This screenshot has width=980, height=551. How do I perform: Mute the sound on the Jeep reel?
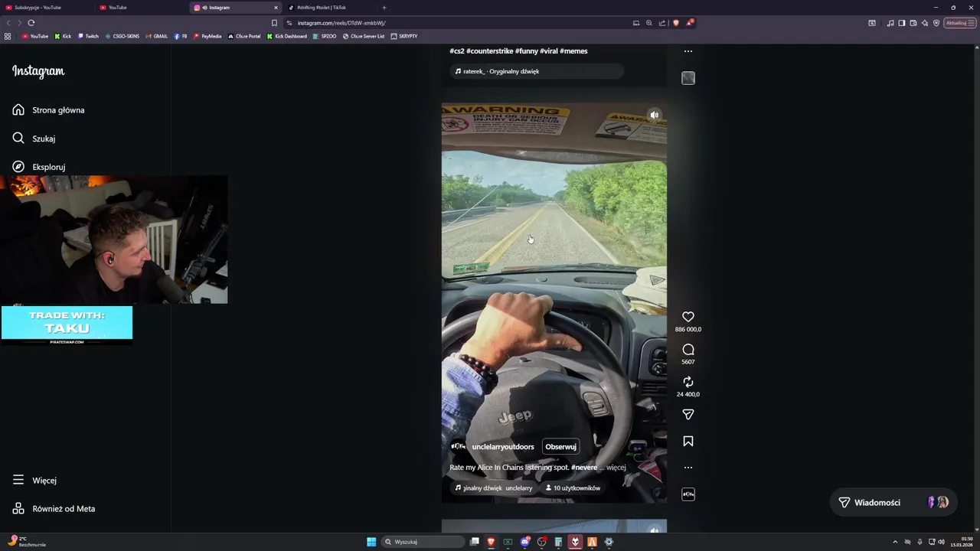654,115
